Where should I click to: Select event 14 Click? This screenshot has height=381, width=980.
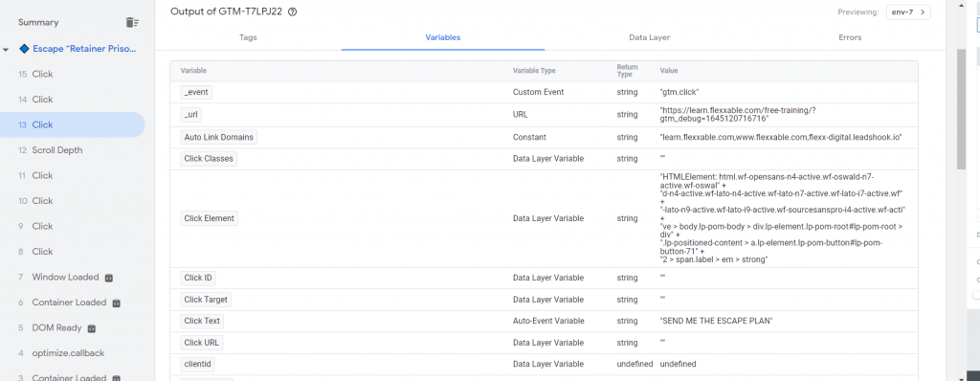tap(73, 100)
